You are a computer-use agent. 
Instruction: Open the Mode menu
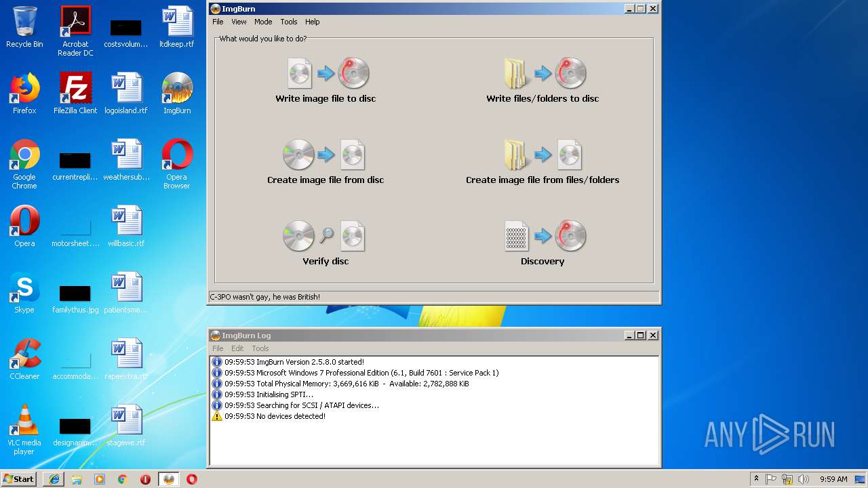tap(263, 22)
